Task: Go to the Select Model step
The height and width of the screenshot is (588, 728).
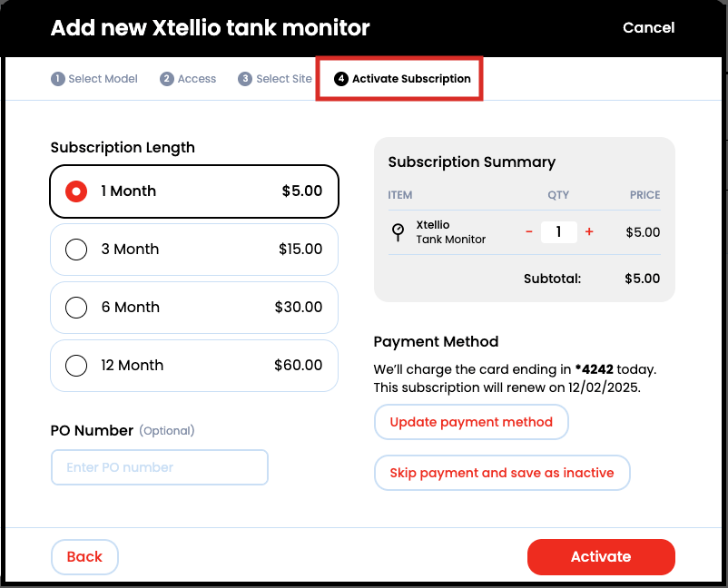Action: tap(103, 79)
